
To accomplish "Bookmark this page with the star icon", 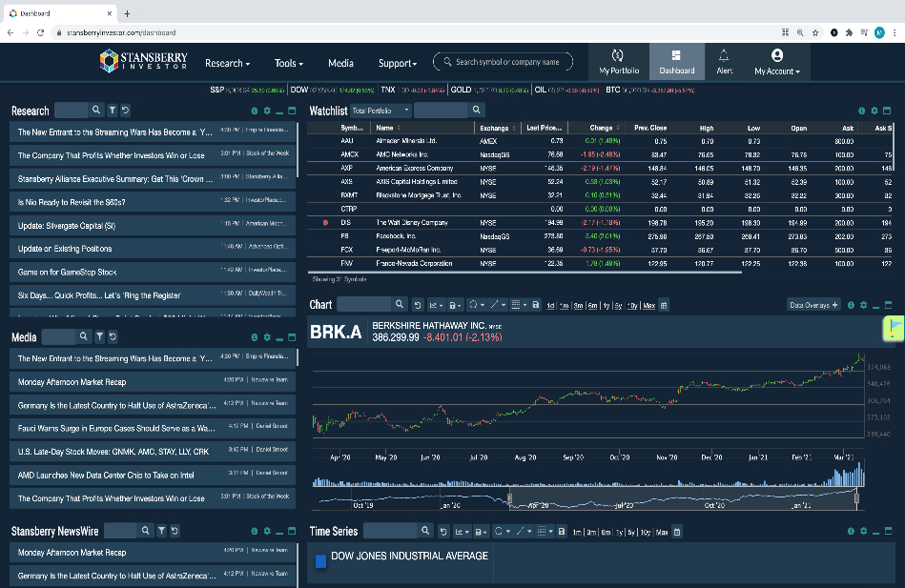I will 815,33.
